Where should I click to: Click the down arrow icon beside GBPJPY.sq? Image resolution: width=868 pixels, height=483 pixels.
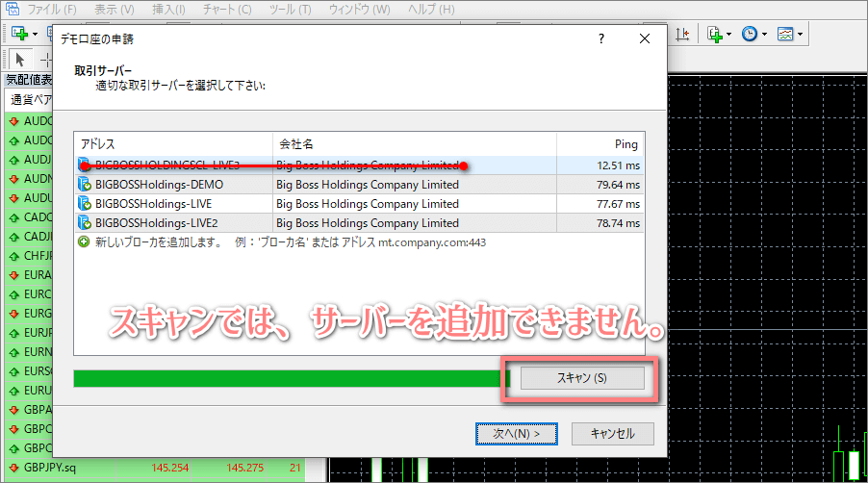[14, 468]
